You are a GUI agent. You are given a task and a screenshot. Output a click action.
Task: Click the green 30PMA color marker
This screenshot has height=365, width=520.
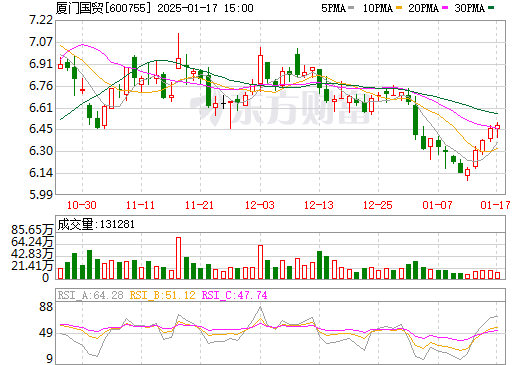coord(491,8)
